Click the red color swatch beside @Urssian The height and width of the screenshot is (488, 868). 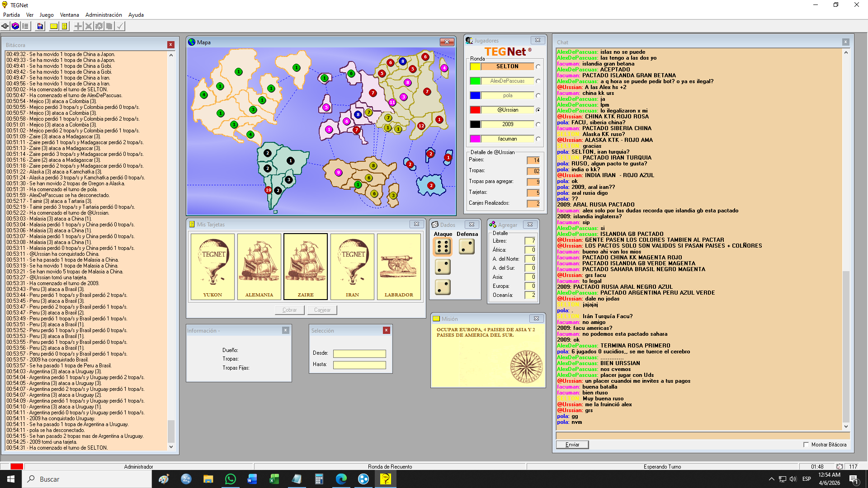tap(475, 110)
